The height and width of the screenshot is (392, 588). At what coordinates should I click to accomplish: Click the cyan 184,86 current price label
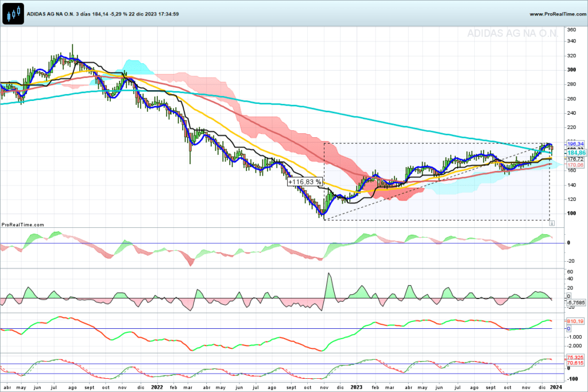576,153
